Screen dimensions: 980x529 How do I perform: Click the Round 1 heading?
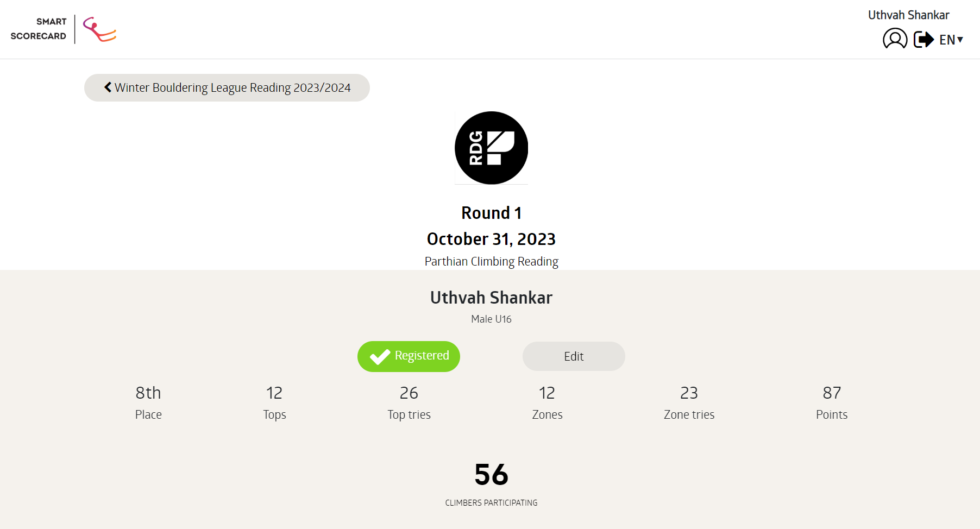pyautogui.click(x=491, y=213)
